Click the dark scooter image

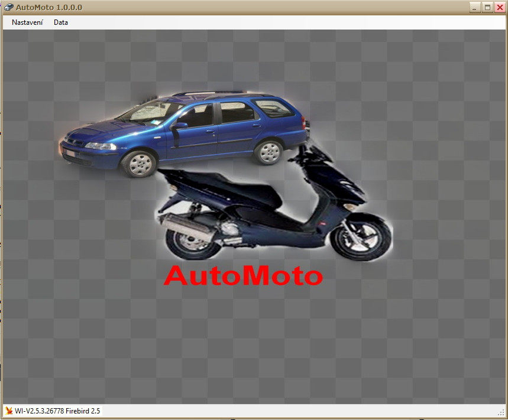[x=275, y=203]
